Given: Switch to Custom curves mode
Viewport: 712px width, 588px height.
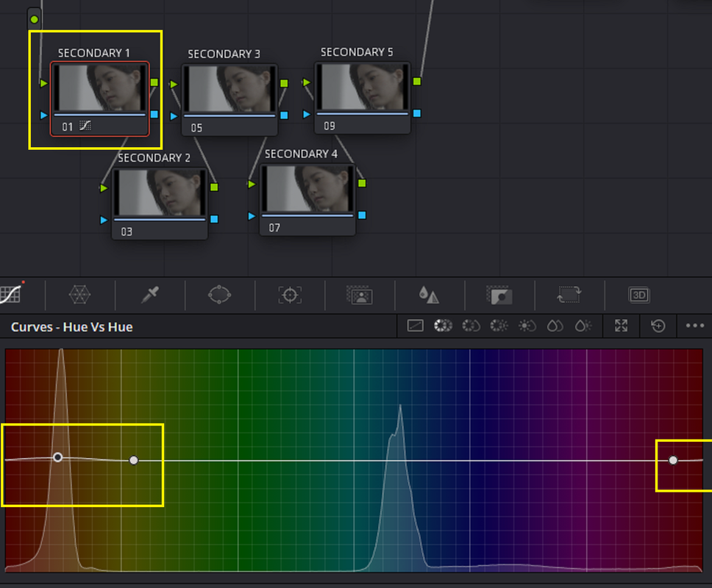Looking at the screenshot, I should click(415, 326).
